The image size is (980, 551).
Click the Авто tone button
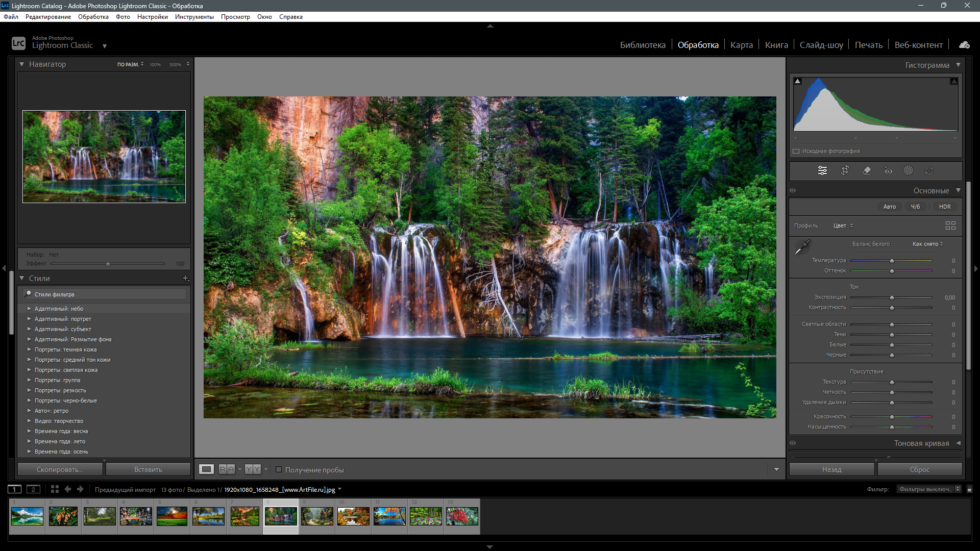[889, 207]
